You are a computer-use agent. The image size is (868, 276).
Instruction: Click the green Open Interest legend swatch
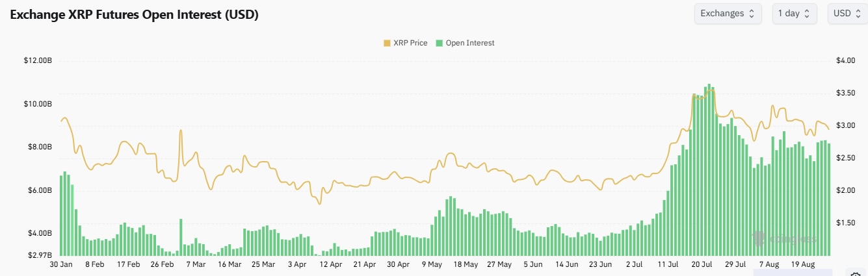(x=440, y=43)
